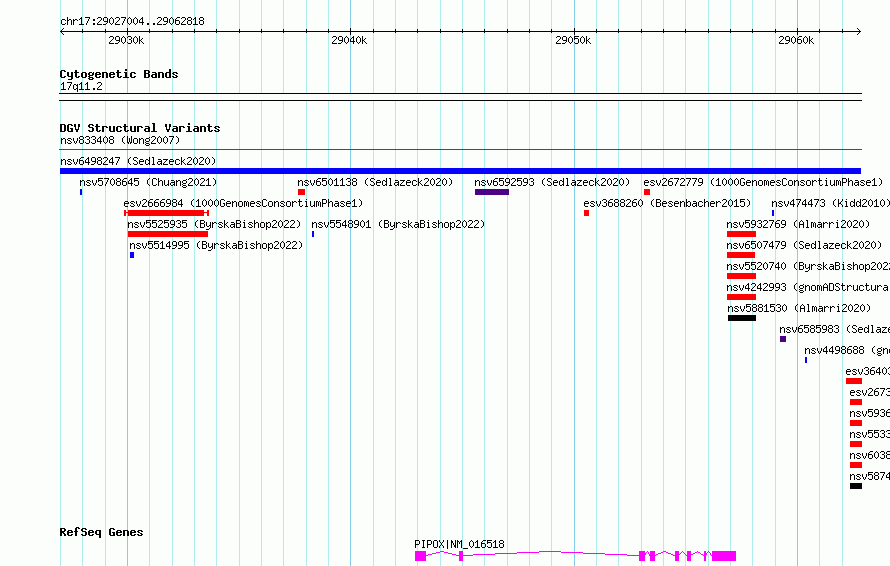Select red nsv5932769 variant bar

[x=741, y=234]
